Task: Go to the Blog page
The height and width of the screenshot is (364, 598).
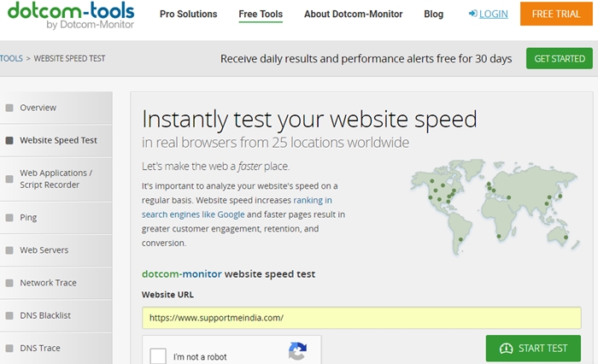Action: tap(434, 15)
